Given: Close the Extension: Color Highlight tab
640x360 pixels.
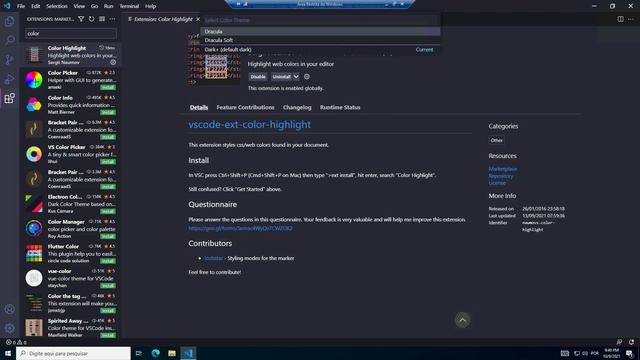Looking at the screenshot, I should point(198,19).
